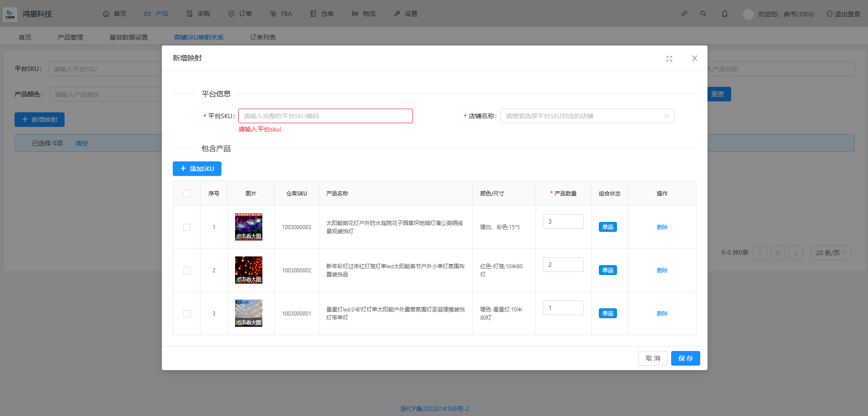This screenshot has width=868, height=416.
Task: Open the 物流 top navigation menu
Action: pyautogui.click(x=364, y=14)
